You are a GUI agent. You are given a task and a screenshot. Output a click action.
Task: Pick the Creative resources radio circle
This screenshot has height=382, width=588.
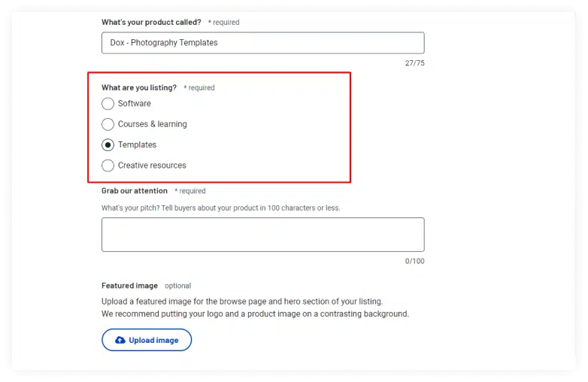[108, 165]
